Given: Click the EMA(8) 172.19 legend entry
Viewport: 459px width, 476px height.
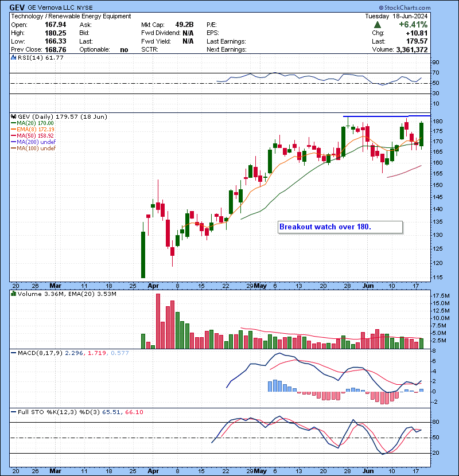Looking at the screenshot, I should 33,129.
